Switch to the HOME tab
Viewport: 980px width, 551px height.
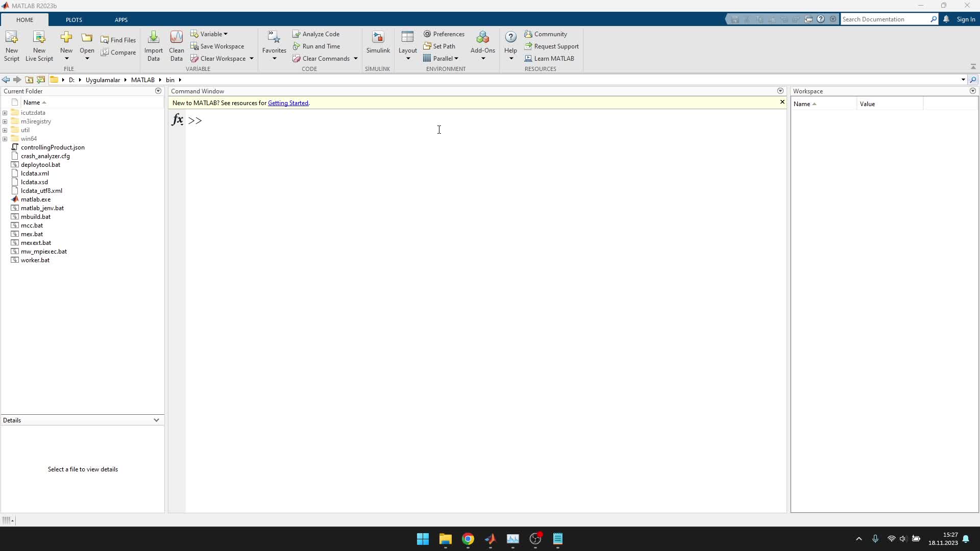[24, 19]
